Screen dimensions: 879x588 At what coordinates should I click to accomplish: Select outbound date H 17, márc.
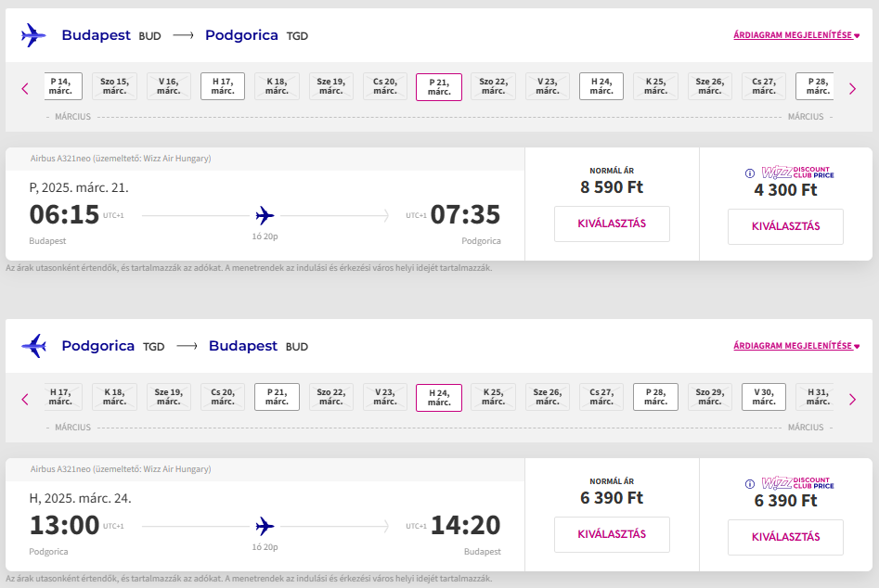click(x=223, y=86)
